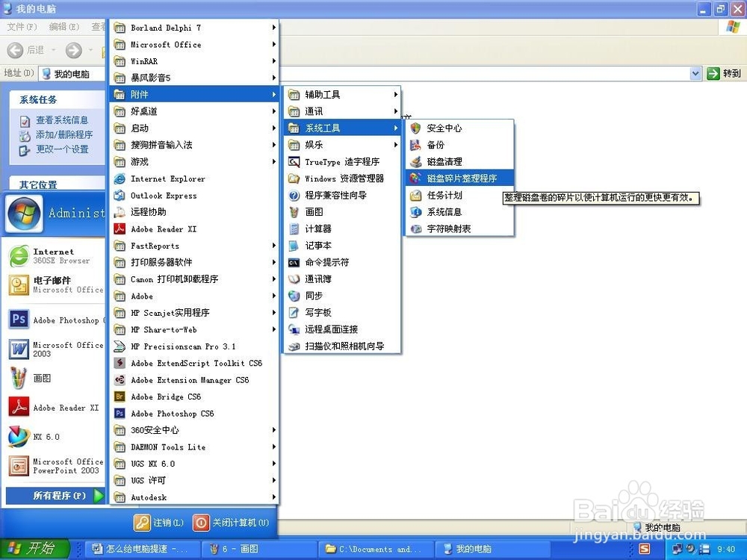
Task: Open the 备份 backup tool icon
Action: click(x=416, y=145)
